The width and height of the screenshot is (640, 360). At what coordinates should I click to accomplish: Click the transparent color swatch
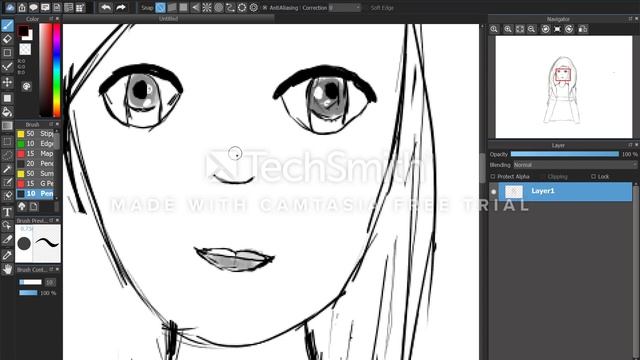point(25,49)
